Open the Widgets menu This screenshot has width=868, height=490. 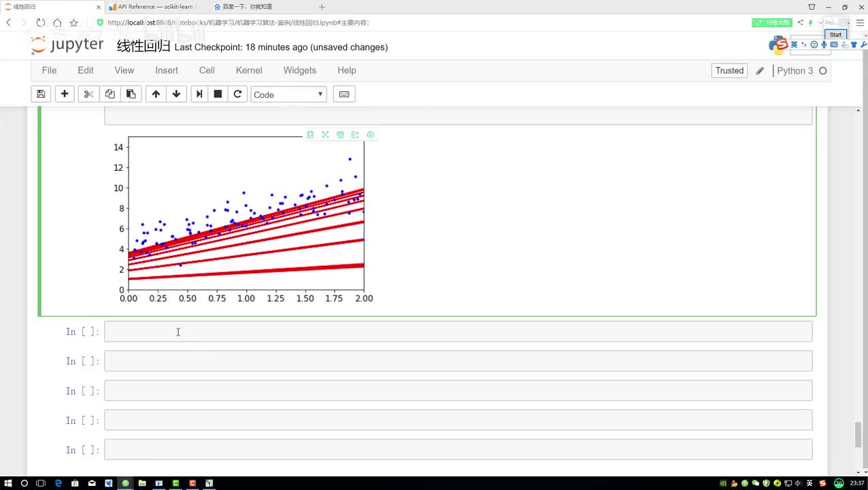click(300, 70)
